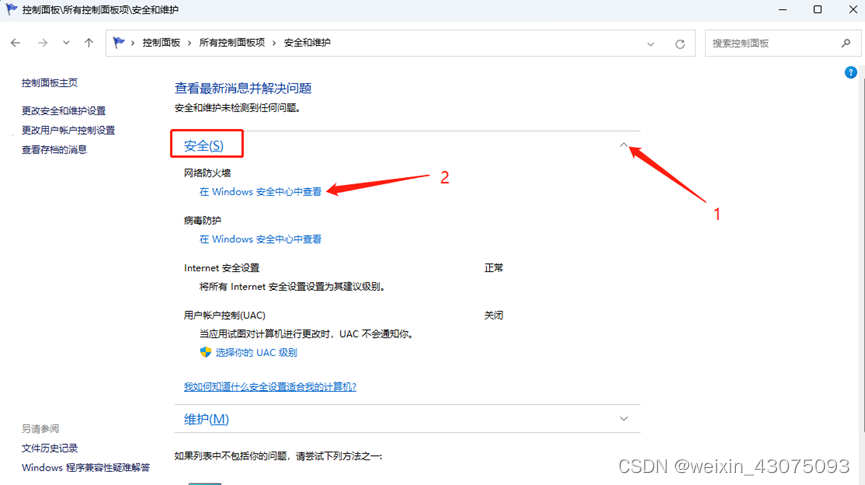Expand the 维护 section with chevron
The image size is (865, 485).
623,419
